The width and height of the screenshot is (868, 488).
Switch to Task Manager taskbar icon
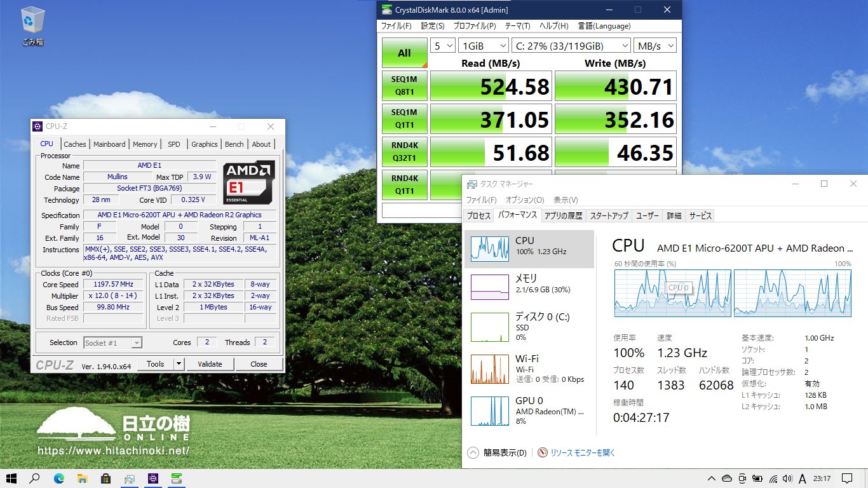(130, 478)
